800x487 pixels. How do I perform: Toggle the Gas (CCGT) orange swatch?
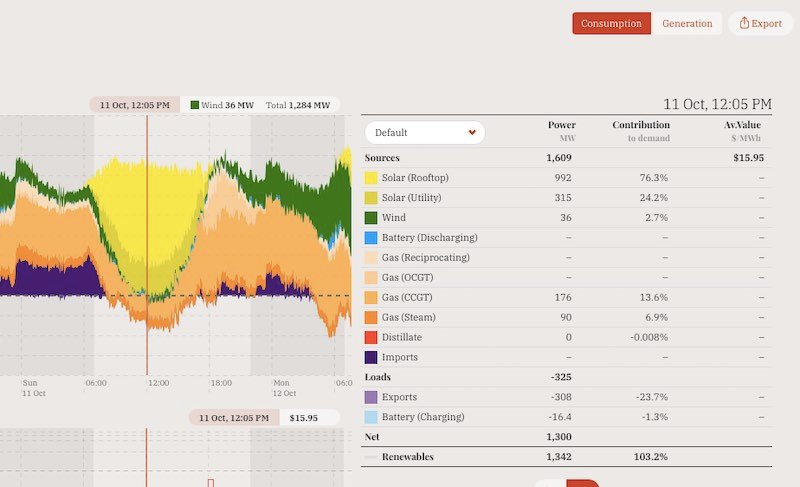point(371,297)
